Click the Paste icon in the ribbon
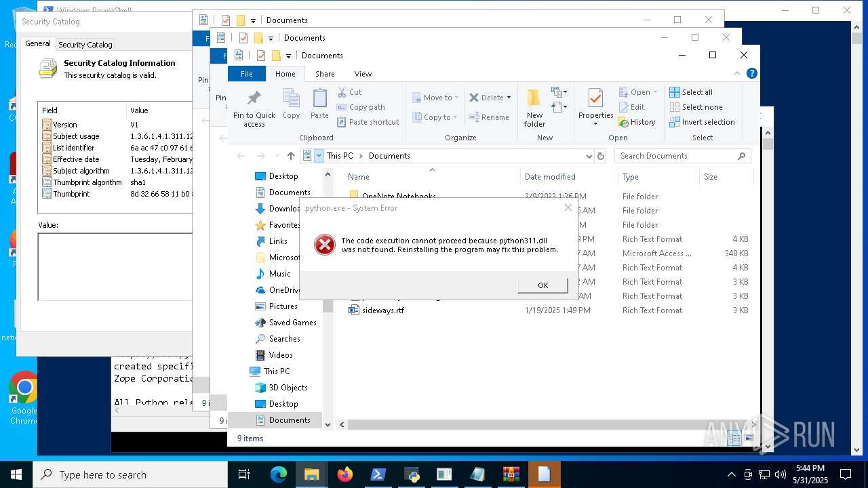 tap(319, 104)
